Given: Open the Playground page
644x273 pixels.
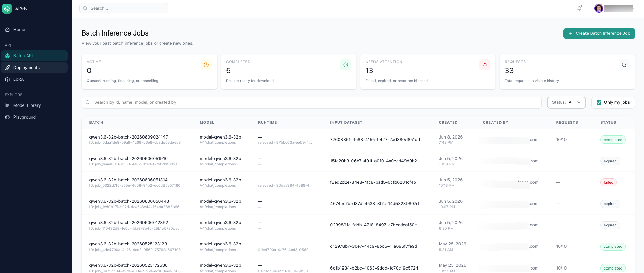Looking at the screenshot, I should pos(34,117).
